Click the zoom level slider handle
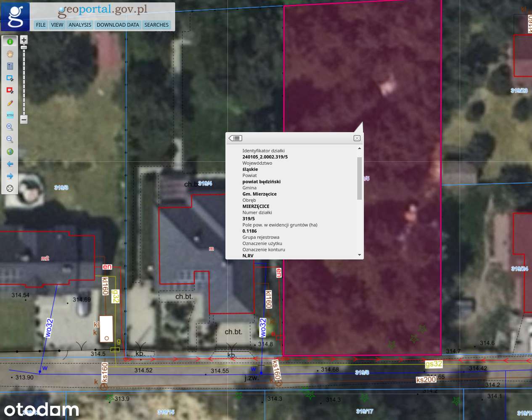Viewport: 532px width, 420px height. 24,47
